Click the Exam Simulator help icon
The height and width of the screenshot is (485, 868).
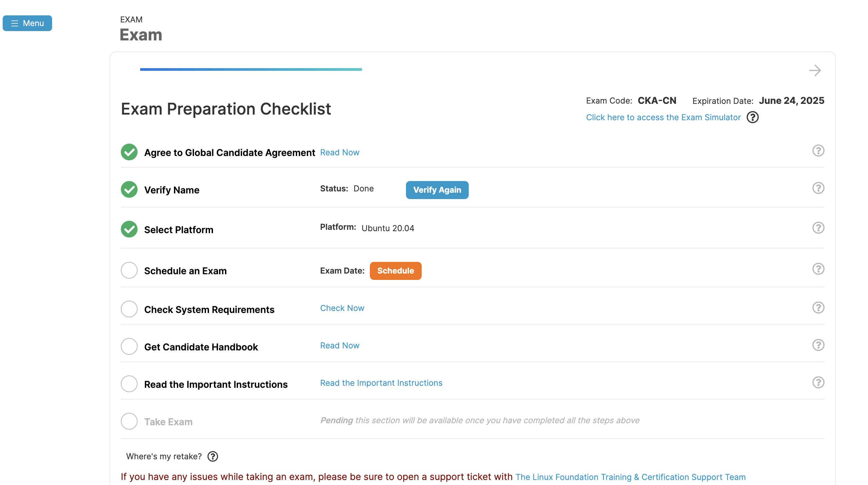pyautogui.click(x=752, y=117)
